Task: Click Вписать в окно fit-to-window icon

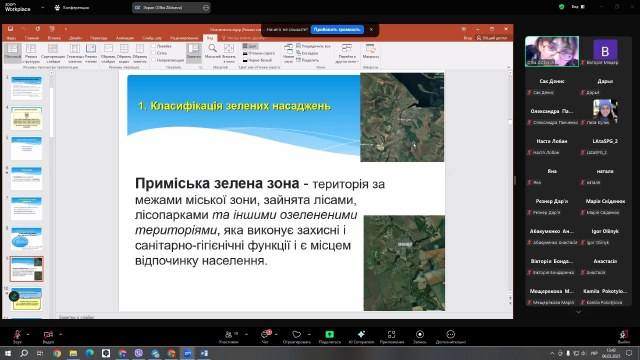Action: [x=229, y=53]
